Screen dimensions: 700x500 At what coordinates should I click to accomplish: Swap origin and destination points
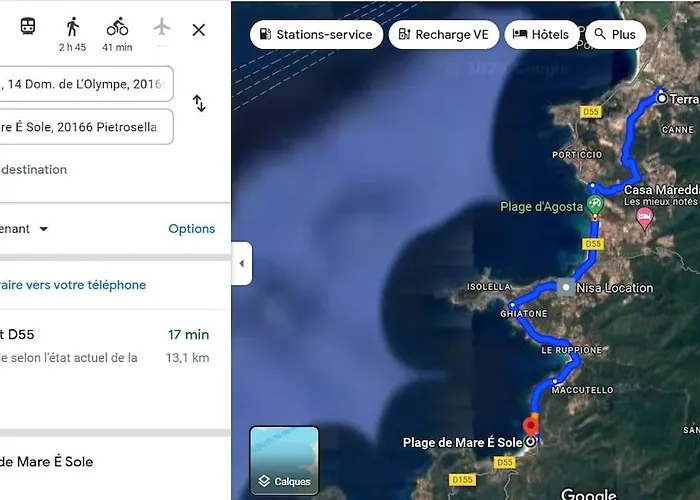tap(199, 104)
